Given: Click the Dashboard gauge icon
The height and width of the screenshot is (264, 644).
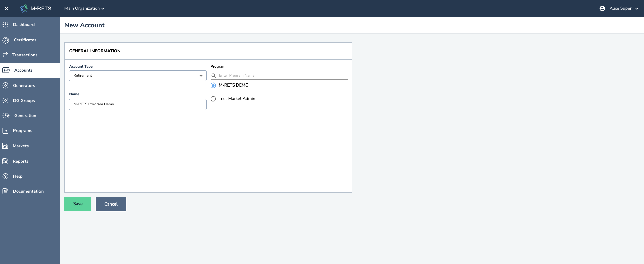Looking at the screenshot, I should coord(5,25).
